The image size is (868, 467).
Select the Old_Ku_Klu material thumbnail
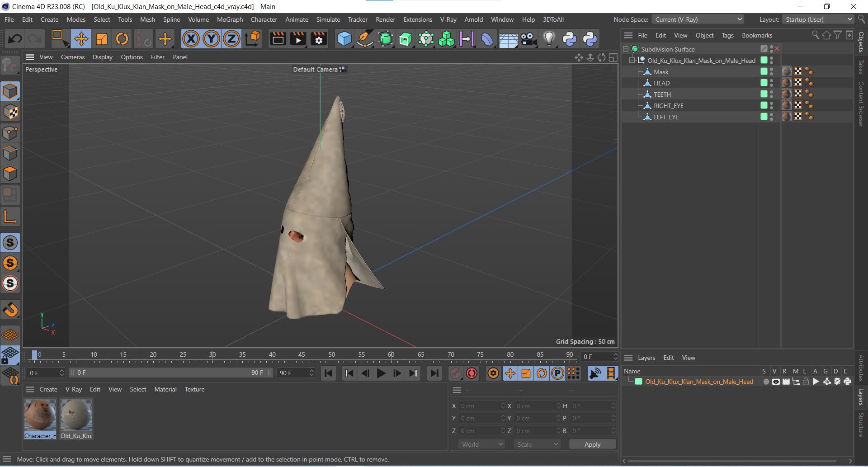(x=76, y=419)
